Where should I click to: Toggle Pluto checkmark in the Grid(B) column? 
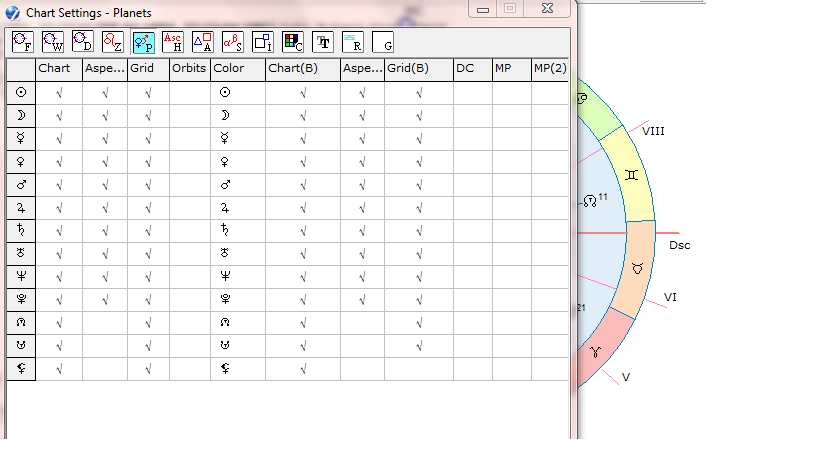click(x=419, y=299)
